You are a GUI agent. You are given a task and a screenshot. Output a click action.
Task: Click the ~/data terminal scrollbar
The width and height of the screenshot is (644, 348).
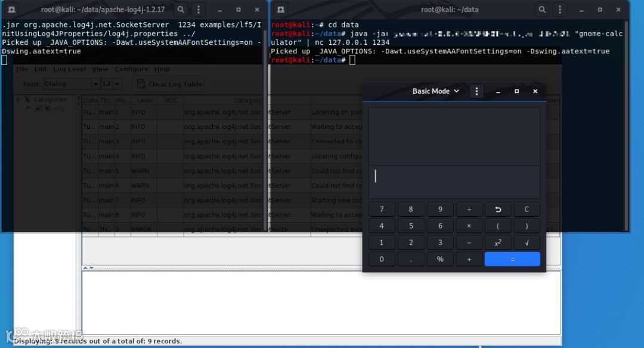(626, 125)
